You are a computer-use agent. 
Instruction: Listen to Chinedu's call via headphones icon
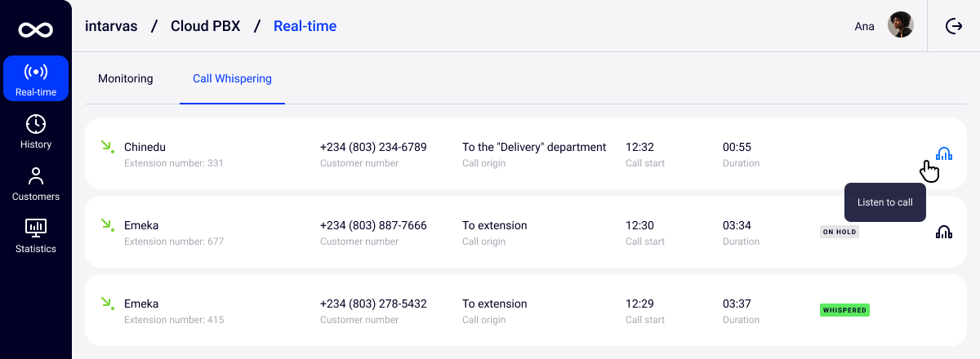coord(944,153)
